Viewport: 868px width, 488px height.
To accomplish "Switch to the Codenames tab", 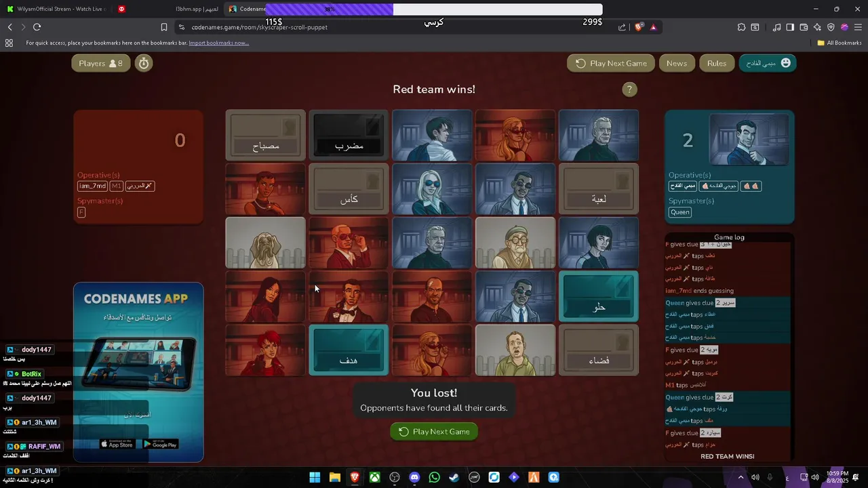I will click(x=247, y=9).
